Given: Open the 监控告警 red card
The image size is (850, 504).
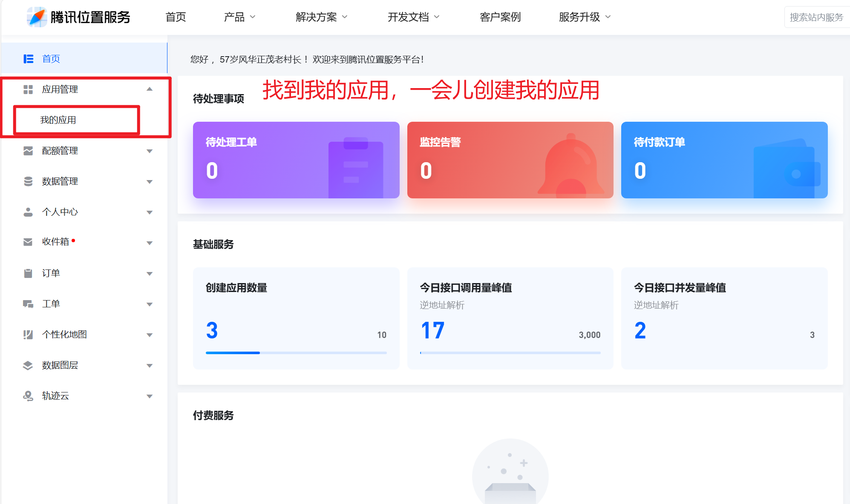Looking at the screenshot, I should coord(510,160).
